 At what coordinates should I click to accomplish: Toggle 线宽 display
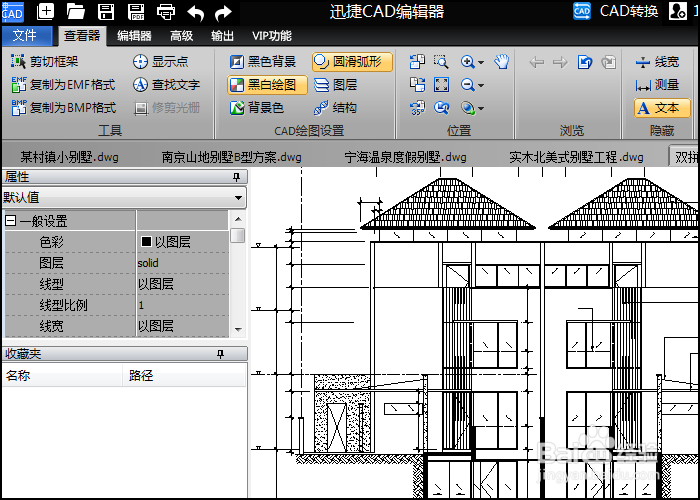coord(657,62)
